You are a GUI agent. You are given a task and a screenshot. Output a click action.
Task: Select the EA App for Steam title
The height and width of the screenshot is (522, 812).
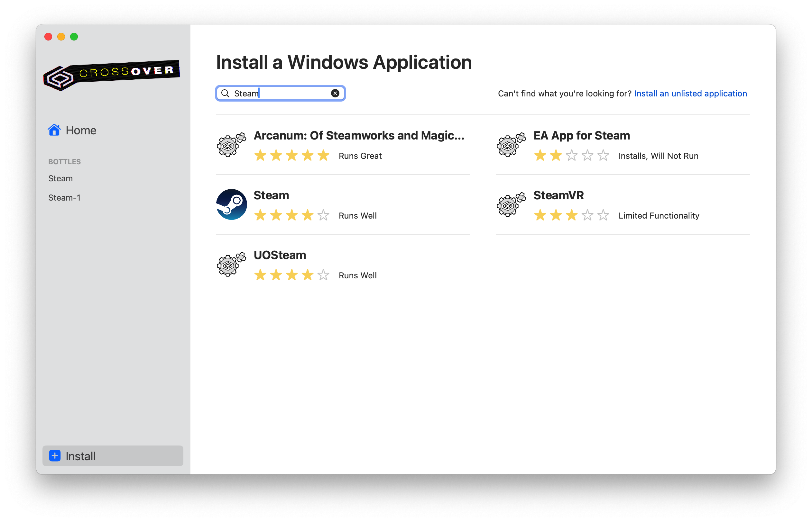click(x=582, y=136)
